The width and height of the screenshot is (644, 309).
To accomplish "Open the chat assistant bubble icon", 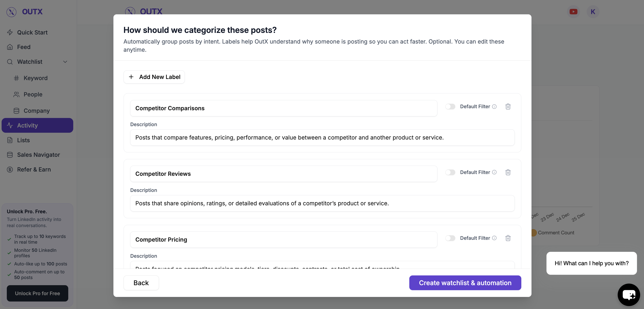I will pyautogui.click(x=629, y=294).
